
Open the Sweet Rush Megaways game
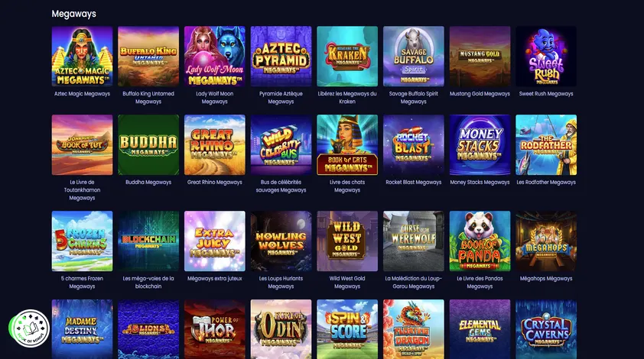546,57
